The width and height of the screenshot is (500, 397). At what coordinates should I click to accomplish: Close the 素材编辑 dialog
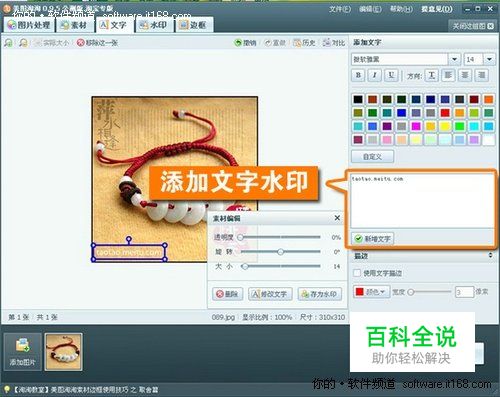click(337, 218)
